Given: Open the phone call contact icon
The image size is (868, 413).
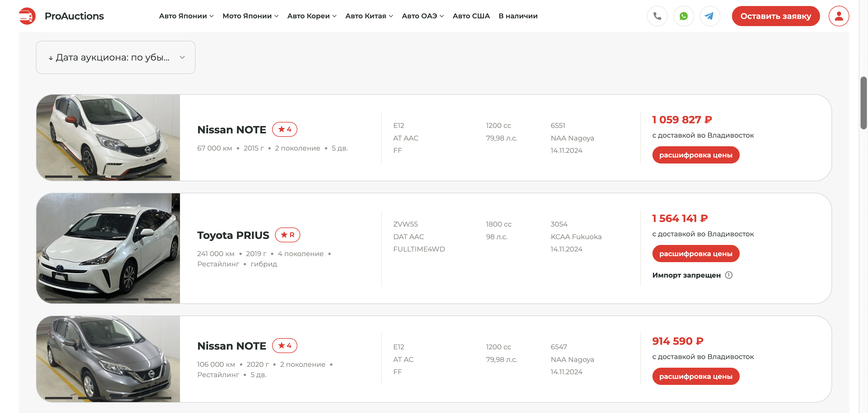Looking at the screenshot, I should (x=657, y=16).
